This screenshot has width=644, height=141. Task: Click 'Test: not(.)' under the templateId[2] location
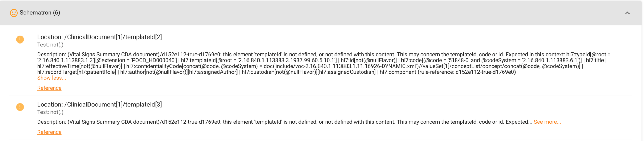(x=50, y=45)
